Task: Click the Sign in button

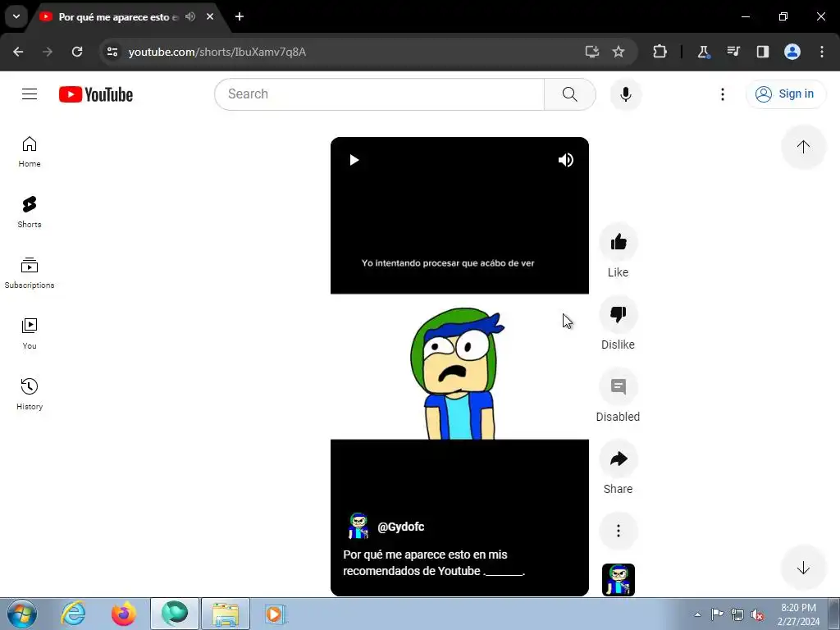Action: pyautogui.click(x=785, y=94)
